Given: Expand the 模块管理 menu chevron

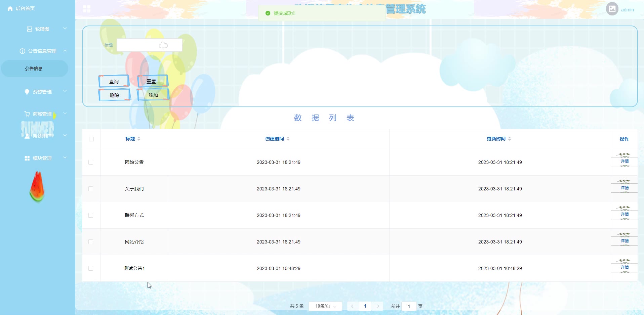Looking at the screenshot, I should (65, 158).
